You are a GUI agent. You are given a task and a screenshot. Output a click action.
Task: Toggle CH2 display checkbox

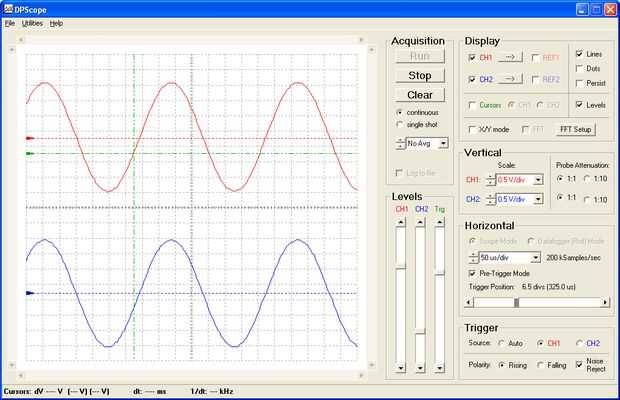click(x=472, y=79)
